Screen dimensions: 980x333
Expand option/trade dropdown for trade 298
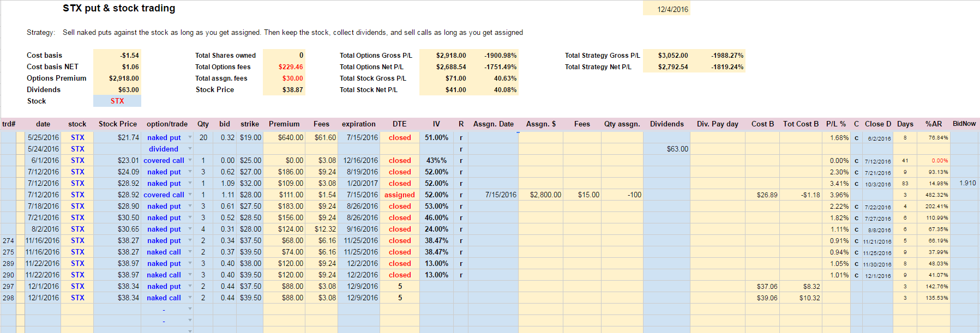190,298
